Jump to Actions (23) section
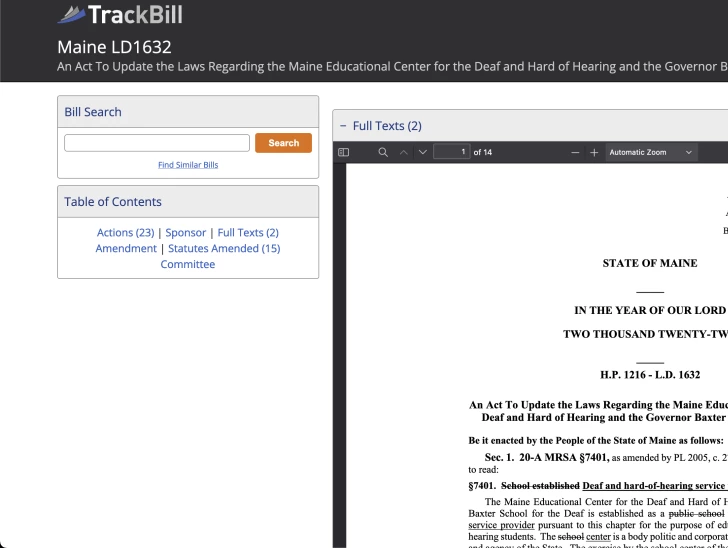 coord(125,232)
